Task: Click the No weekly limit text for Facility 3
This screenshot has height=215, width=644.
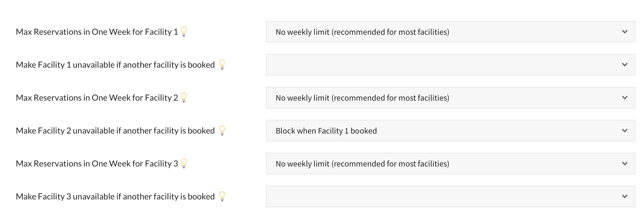Action: point(363,163)
